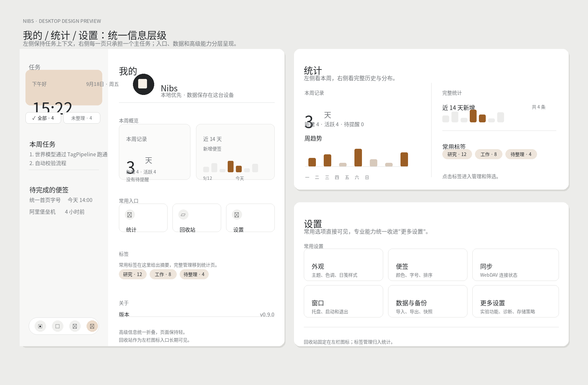This screenshot has width=588, height=385.
Task: Click the third icon in sidebar dock
Action: [75, 326]
